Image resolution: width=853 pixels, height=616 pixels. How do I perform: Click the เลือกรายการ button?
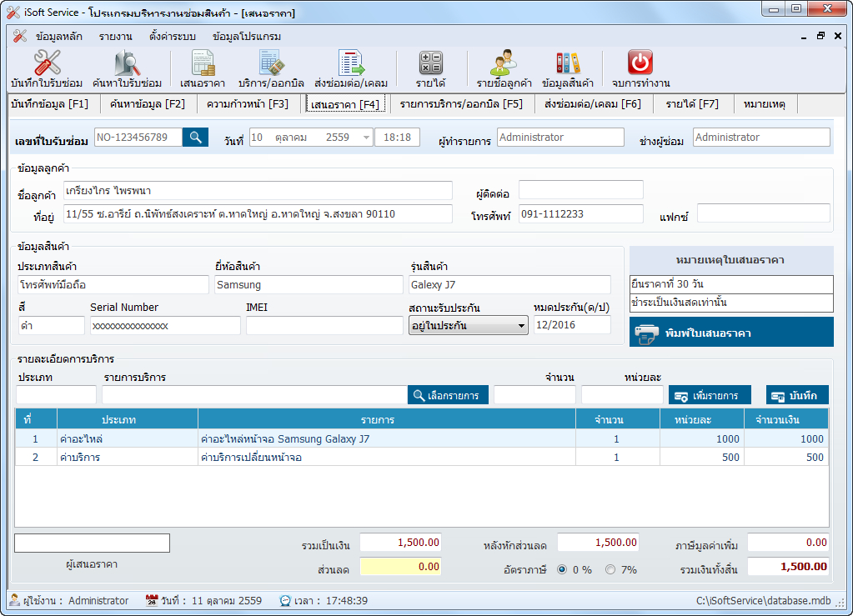448,395
